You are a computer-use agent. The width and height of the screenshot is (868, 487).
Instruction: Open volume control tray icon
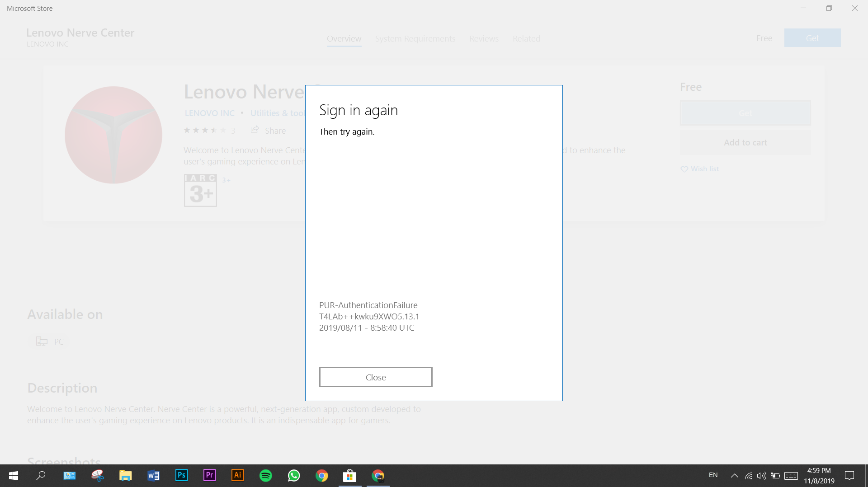point(762,476)
